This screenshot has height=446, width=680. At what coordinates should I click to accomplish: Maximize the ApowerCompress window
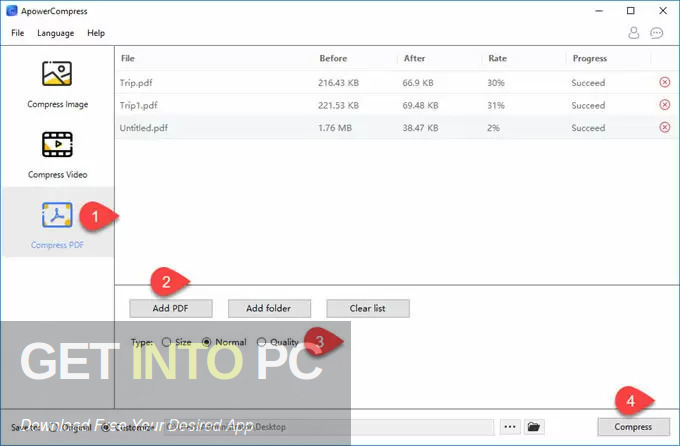pyautogui.click(x=631, y=11)
